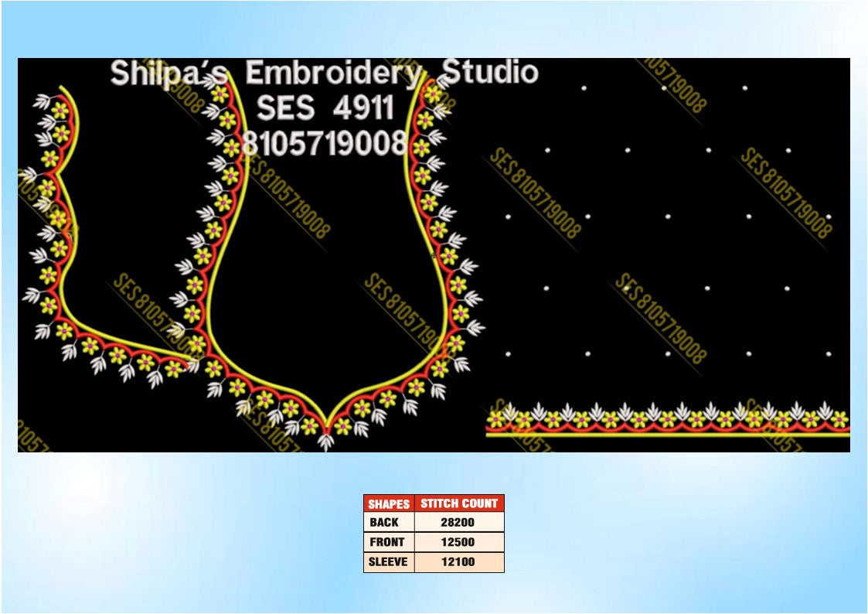Screen dimensions: 868x614
Task: Click the 12500 stitch count value
Action: point(459,542)
